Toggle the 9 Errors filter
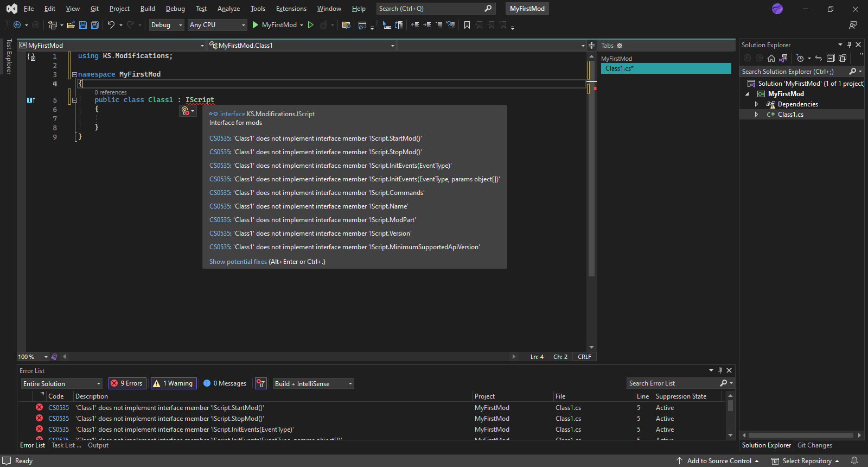This screenshot has width=868, height=467. coord(127,383)
